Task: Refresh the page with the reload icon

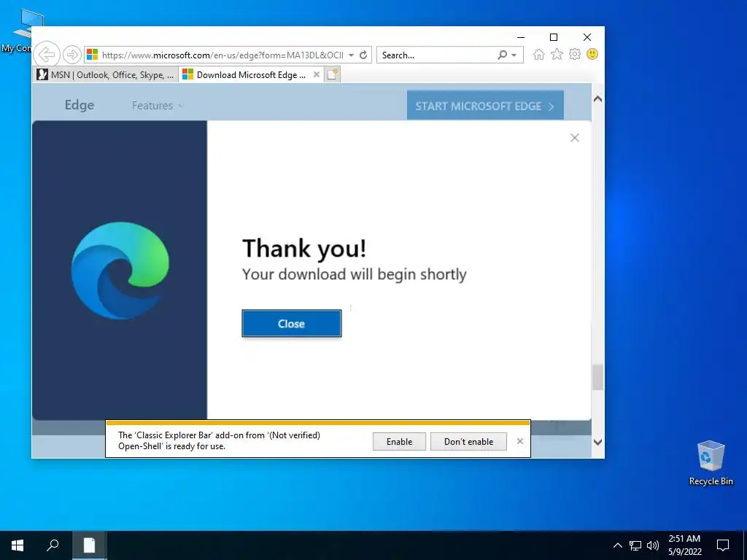Action: tap(363, 55)
